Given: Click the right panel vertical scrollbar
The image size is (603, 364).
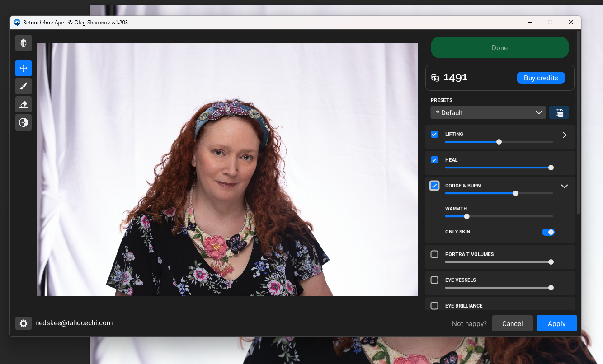Looking at the screenshot, I should pyautogui.click(x=578, y=122).
